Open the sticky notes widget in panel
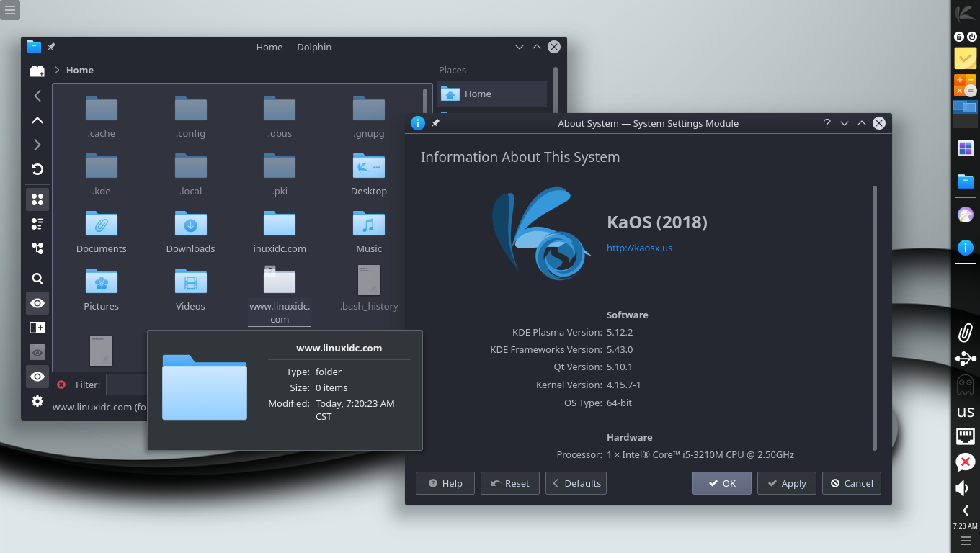980x553 pixels. [966, 58]
